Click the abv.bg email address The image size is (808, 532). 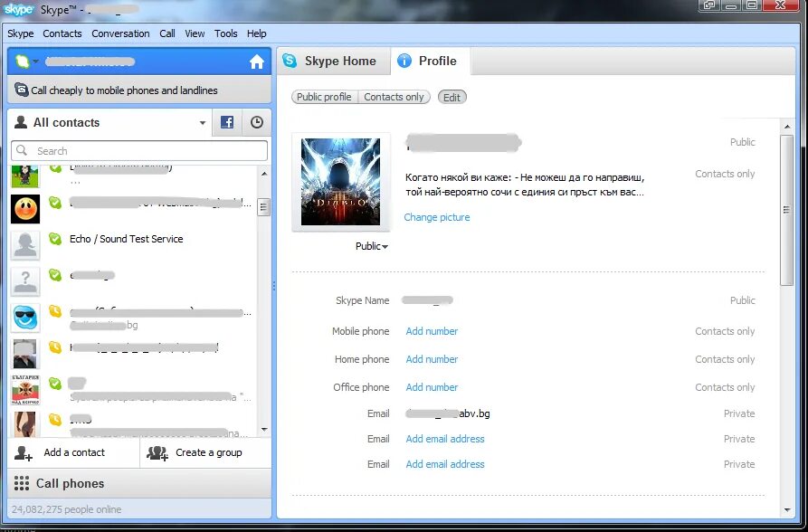(448, 413)
